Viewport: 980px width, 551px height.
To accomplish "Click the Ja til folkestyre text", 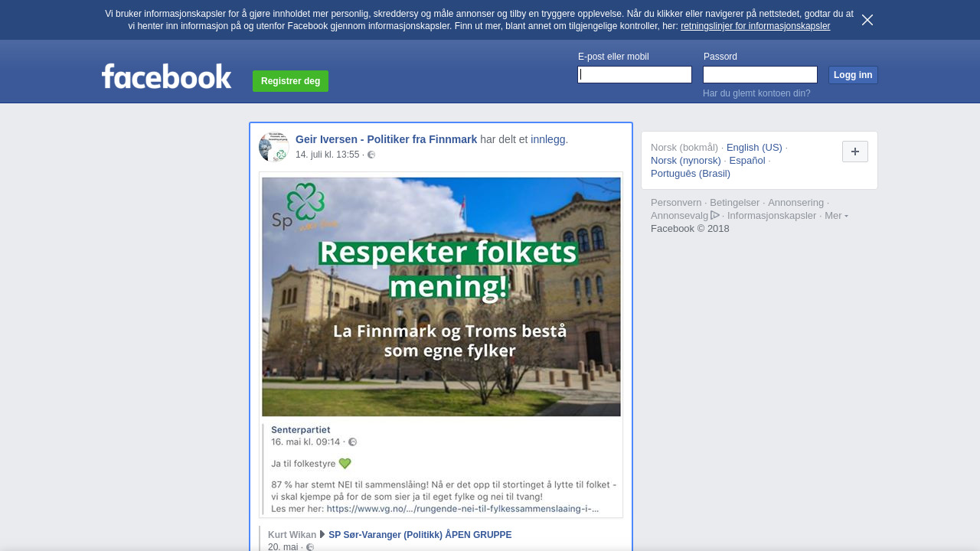I will point(303,464).
